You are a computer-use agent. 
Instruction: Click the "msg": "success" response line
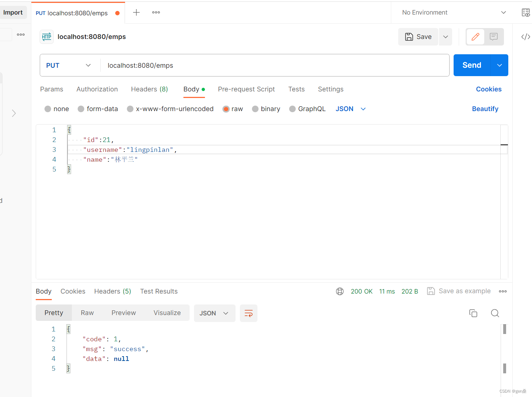116,349
